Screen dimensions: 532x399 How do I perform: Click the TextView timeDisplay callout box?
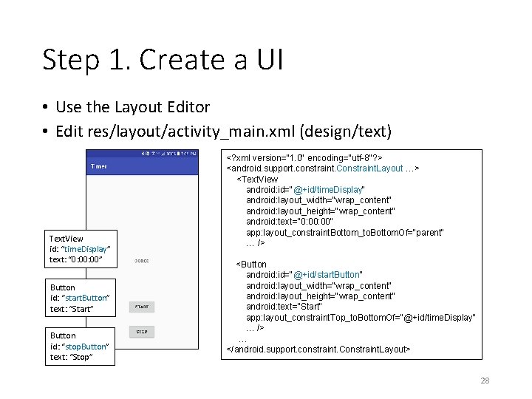pyautogui.click(x=81, y=249)
